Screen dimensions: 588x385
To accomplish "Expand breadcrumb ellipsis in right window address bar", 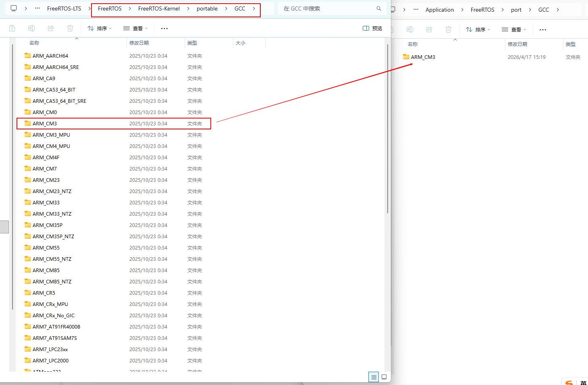I will 416,9.
